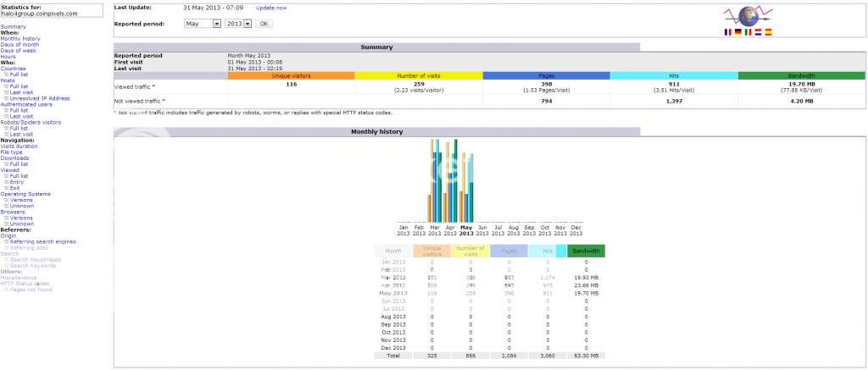Go to Days of week section
Screen dimensions: 868x370
click(18, 50)
